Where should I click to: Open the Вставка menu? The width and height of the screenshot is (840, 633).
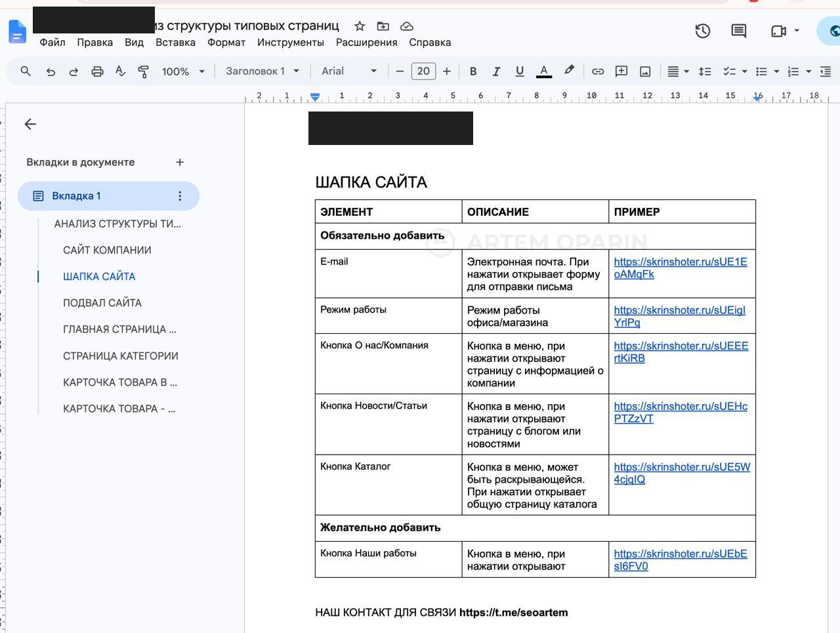coord(175,42)
